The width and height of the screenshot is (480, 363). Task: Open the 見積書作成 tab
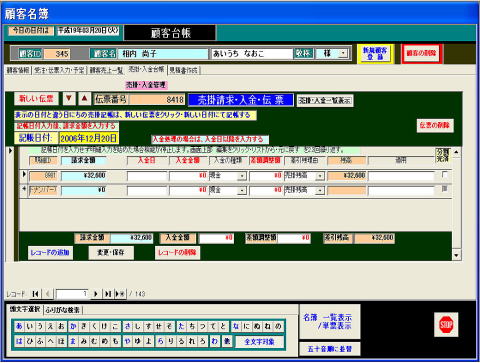(x=183, y=70)
